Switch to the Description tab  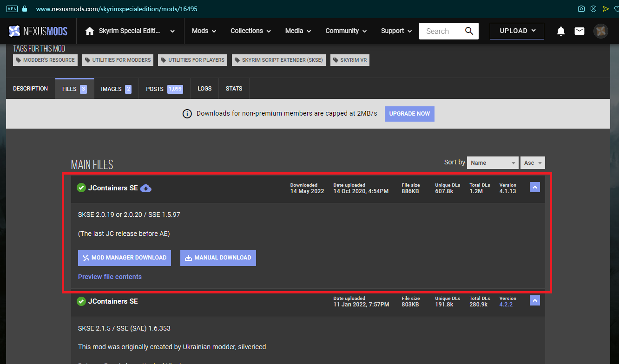[30, 89]
